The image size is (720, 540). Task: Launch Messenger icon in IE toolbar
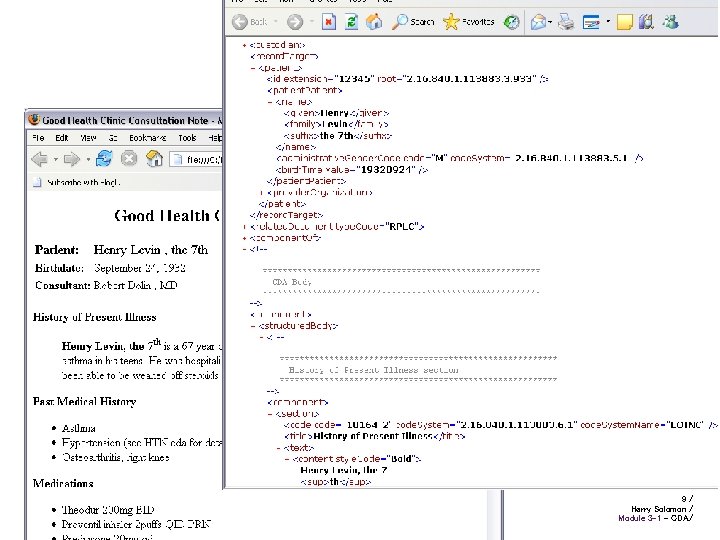670,22
